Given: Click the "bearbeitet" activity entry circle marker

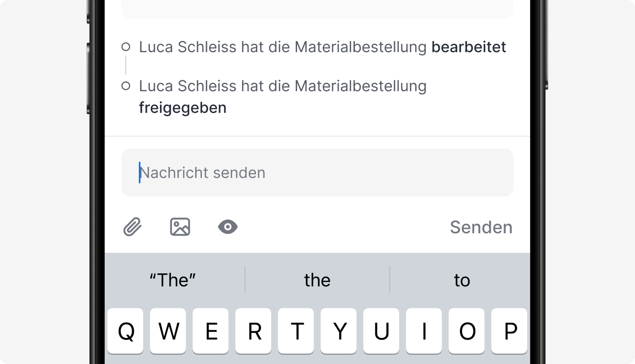Looking at the screenshot, I should click(126, 47).
